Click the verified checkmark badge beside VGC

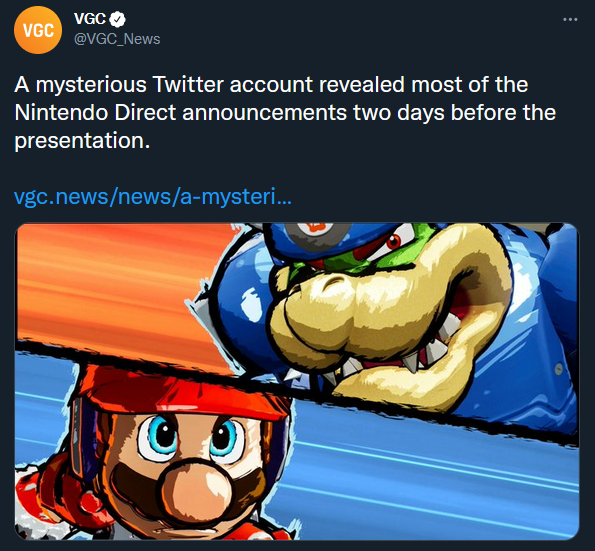tap(118, 19)
